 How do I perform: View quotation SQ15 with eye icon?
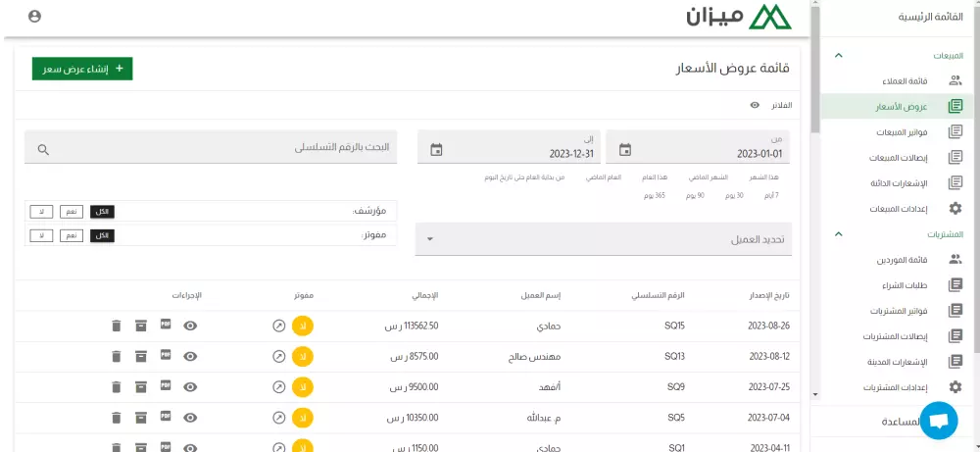[x=191, y=326]
